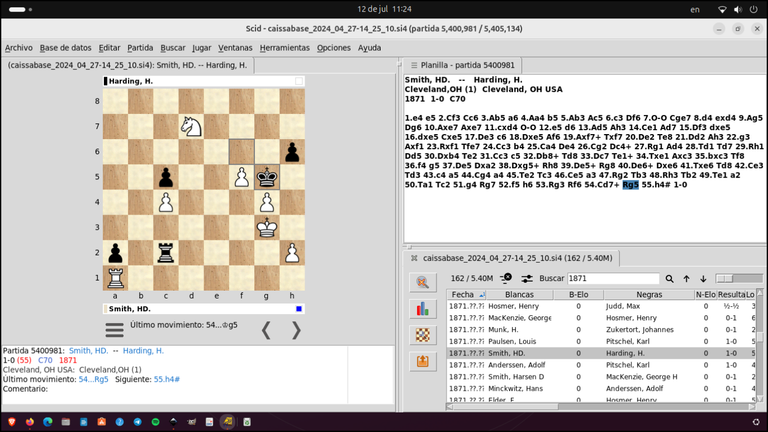Image resolution: width=768 pixels, height=432 pixels.
Task: Click the C70 opening code link
Action: (45, 360)
